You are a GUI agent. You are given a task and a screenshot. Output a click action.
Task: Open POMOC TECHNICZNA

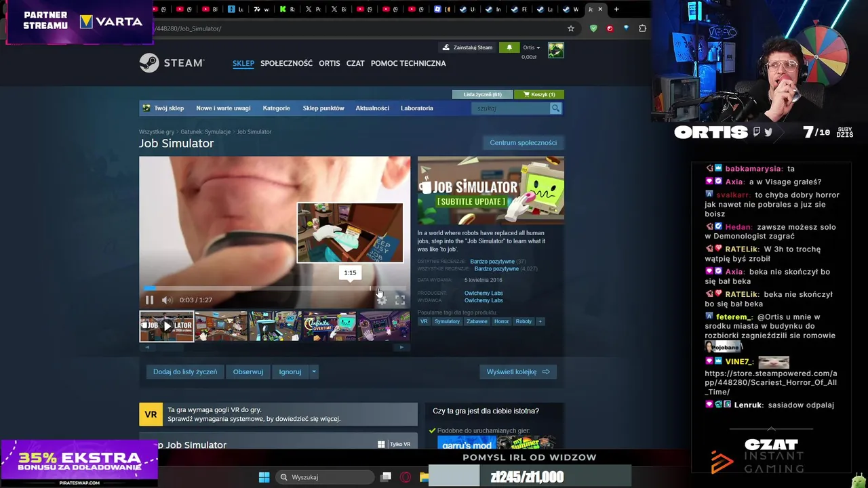tap(408, 63)
